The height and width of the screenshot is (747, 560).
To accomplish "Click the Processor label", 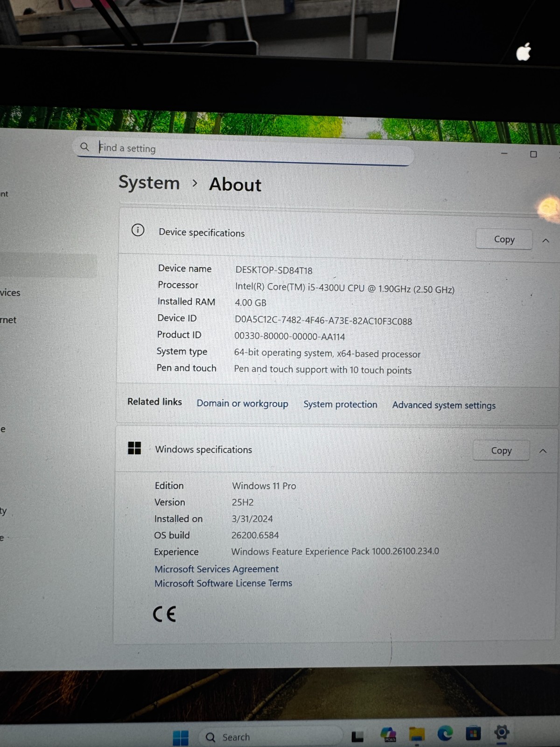I will (x=178, y=285).
